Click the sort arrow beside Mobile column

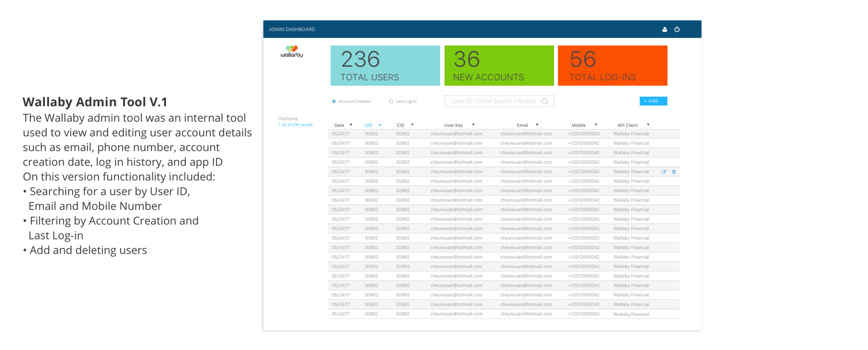[596, 125]
